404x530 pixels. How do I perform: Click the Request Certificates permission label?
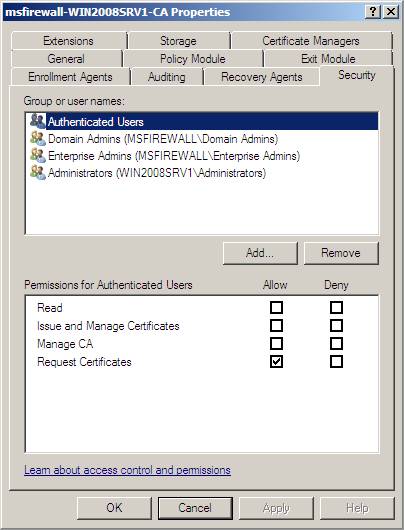point(84,362)
